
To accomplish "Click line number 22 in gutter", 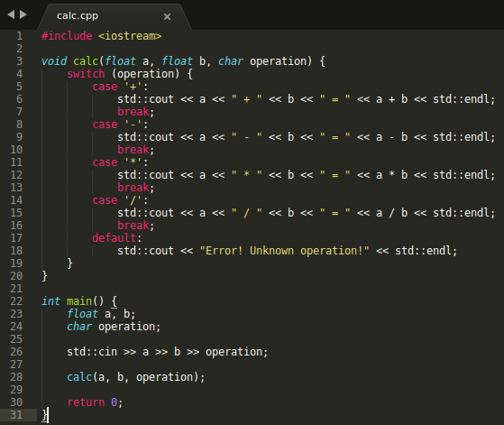I will (16, 301).
